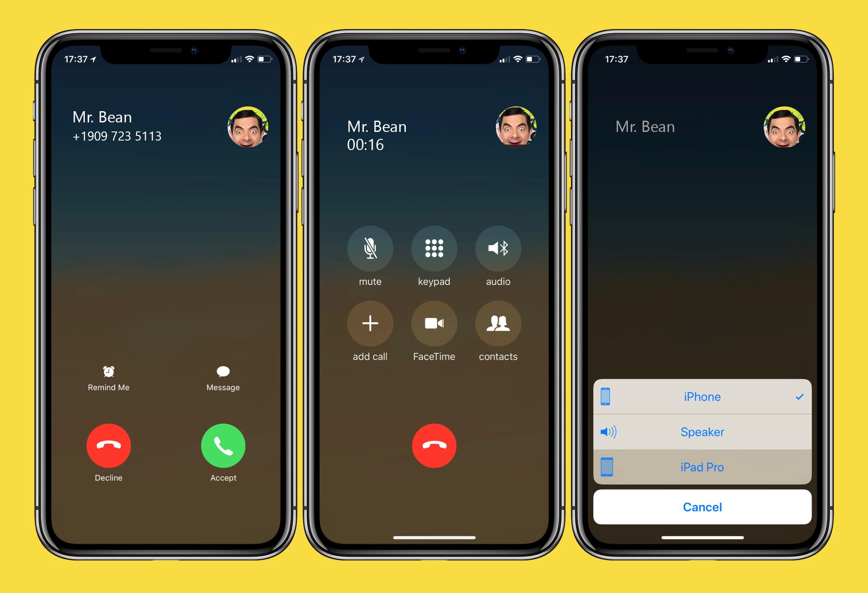Cancel the audio output selection
Screen dimensions: 868x593
coord(702,507)
